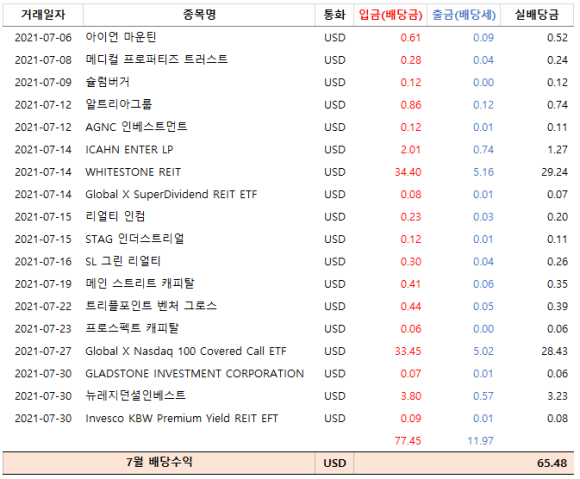Click the date 2021-07-06
Image resolution: width=580 pixels, height=479 pixels.
click(43, 37)
